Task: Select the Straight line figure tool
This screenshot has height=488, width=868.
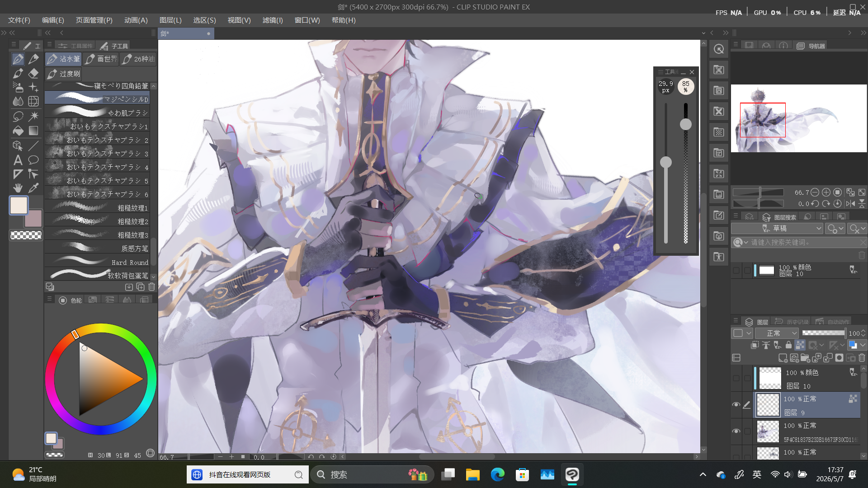Action: click(x=33, y=145)
